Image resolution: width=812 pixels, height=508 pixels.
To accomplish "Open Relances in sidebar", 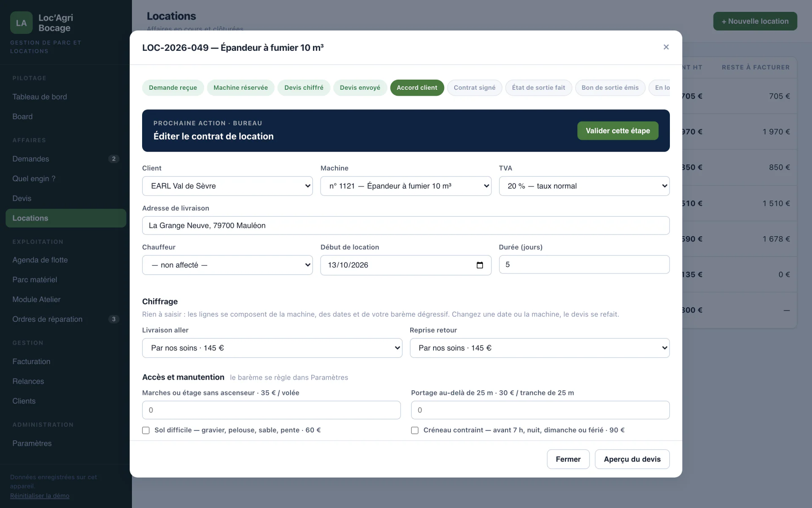I will [x=66, y=381].
